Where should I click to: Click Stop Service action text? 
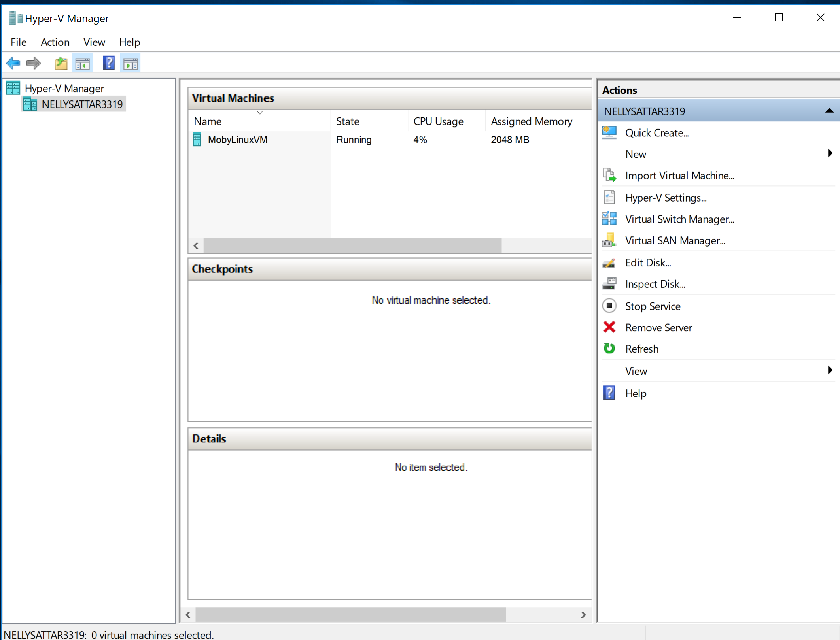point(653,306)
